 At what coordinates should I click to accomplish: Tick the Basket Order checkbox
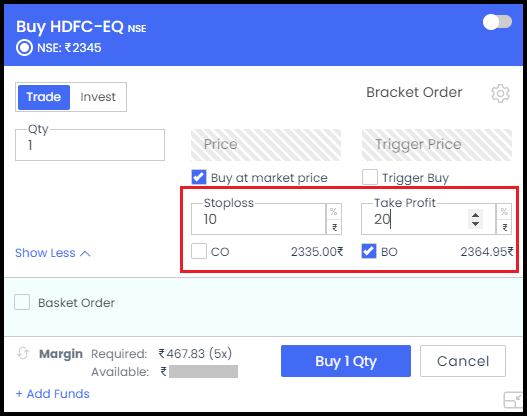[22, 302]
